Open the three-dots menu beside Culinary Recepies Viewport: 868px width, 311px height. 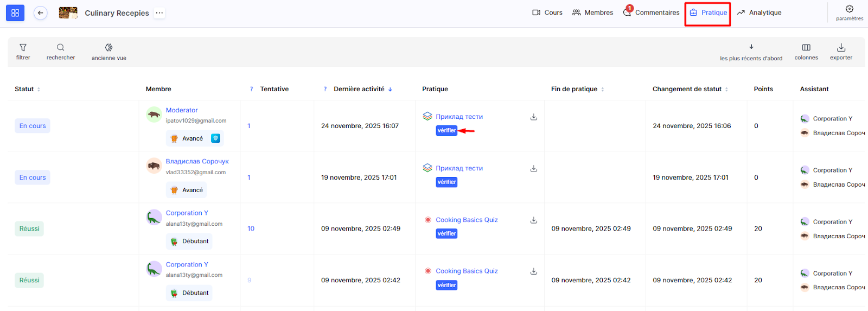point(159,13)
